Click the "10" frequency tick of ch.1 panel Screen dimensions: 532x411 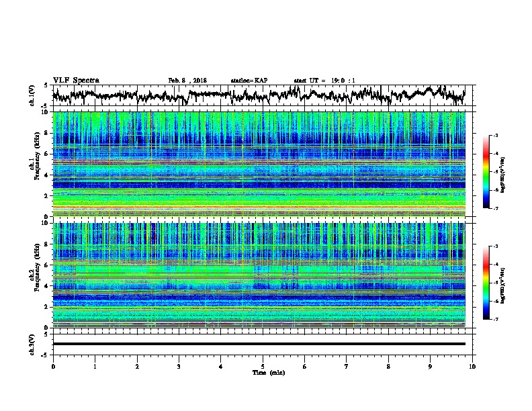(x=46, y=112)
